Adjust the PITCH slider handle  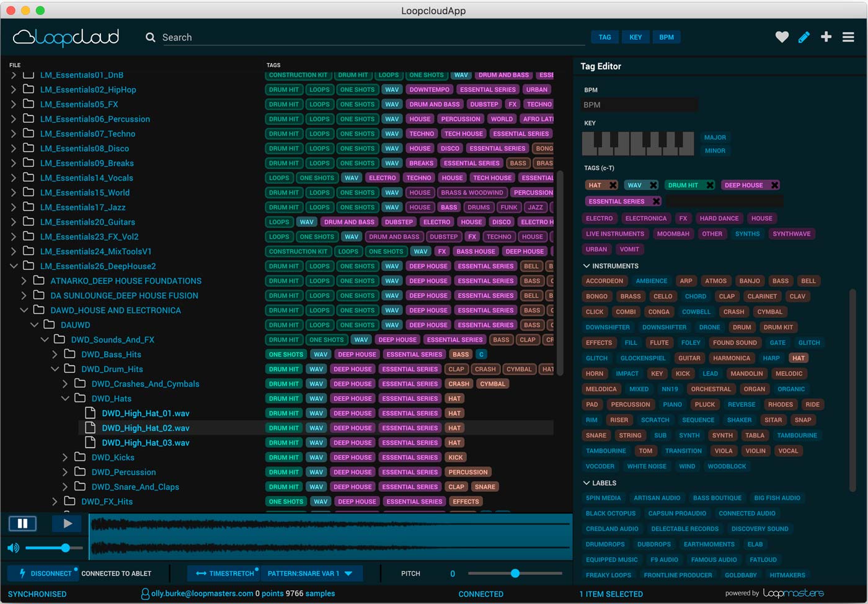[x=515, y=574]
